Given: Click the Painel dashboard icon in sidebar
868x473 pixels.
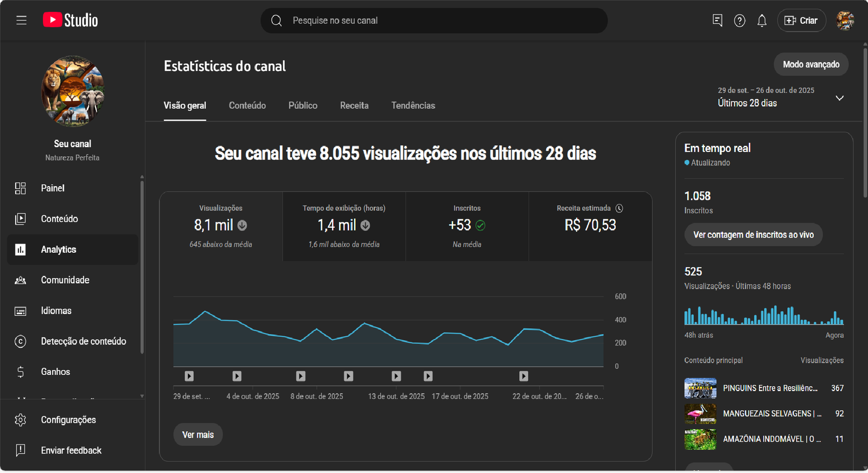Looking at the screenshot, I should pos(21,188).
